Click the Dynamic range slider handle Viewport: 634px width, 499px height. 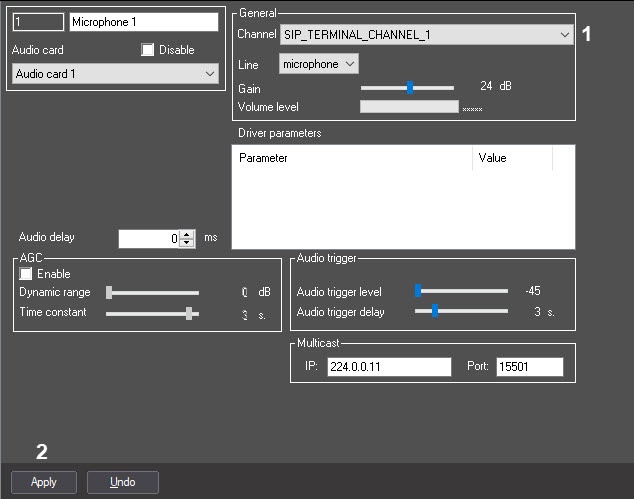coord(109,293)
